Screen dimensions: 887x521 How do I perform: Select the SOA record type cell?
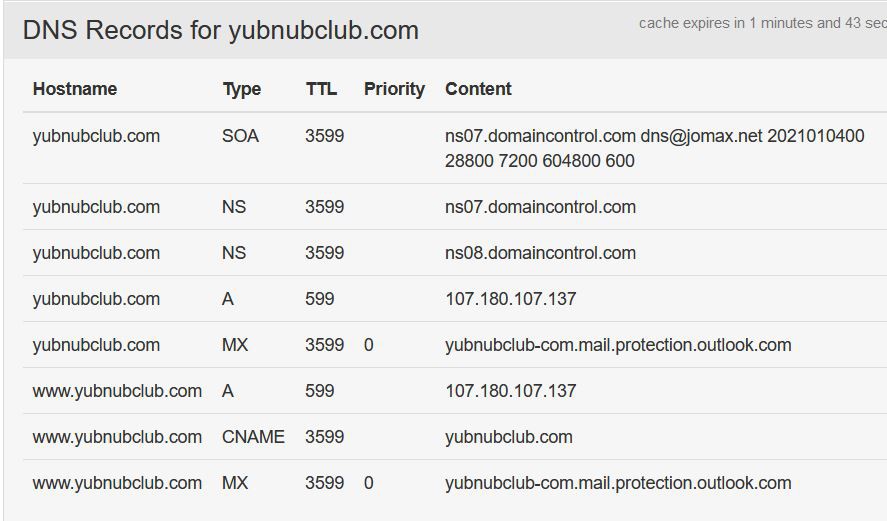point(240,136)
